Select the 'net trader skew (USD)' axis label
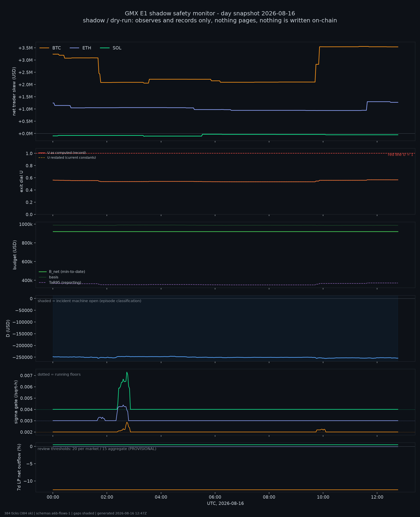The width and height of the screenshot is (420, 517). point(14,91)
